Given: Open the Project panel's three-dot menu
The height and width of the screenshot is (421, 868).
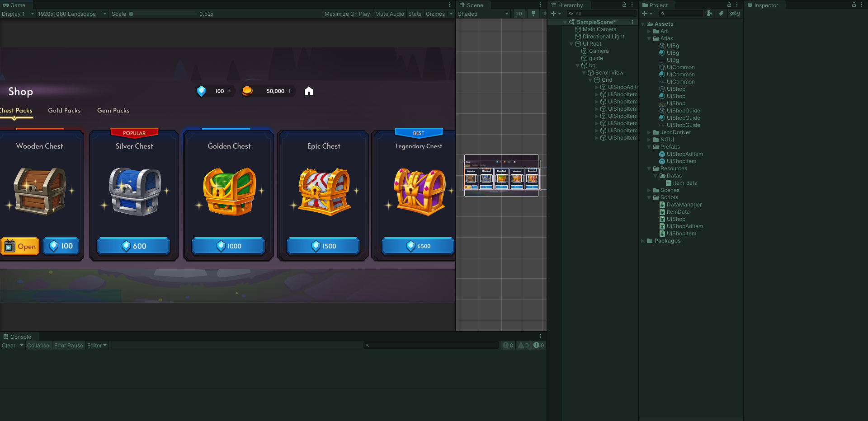Looking at the screenshot, I should point(737,5).
